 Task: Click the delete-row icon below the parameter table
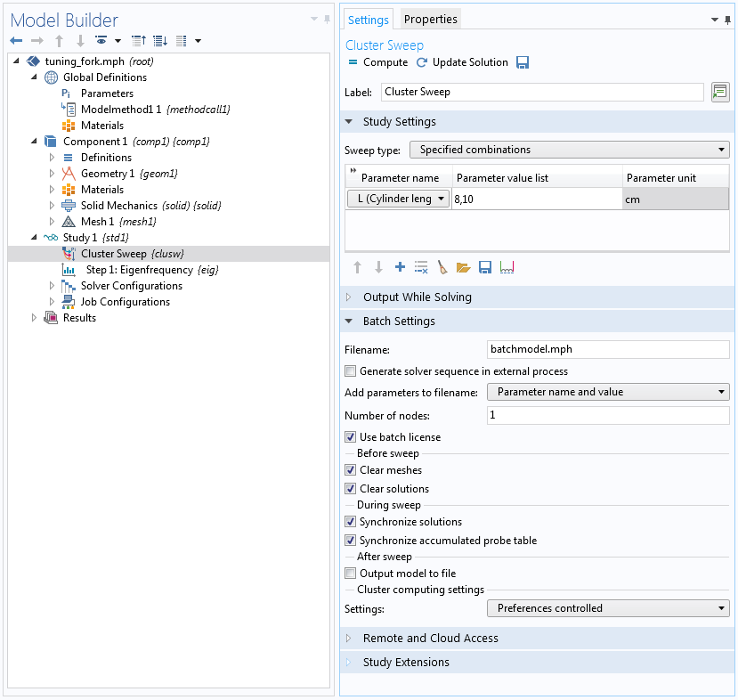pyautogui.click(x=421, y=267)
